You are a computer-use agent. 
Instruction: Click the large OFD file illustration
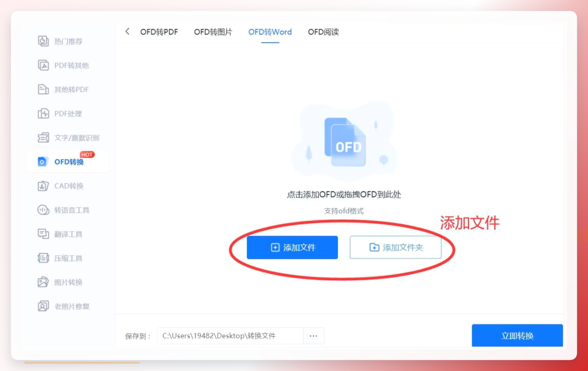point(345,142)
